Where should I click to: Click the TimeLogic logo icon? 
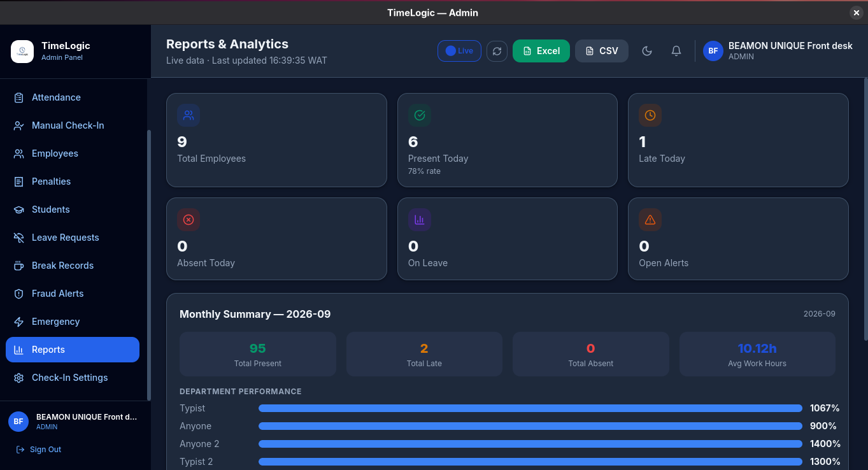pyautogui.click(x=22, y=51)
